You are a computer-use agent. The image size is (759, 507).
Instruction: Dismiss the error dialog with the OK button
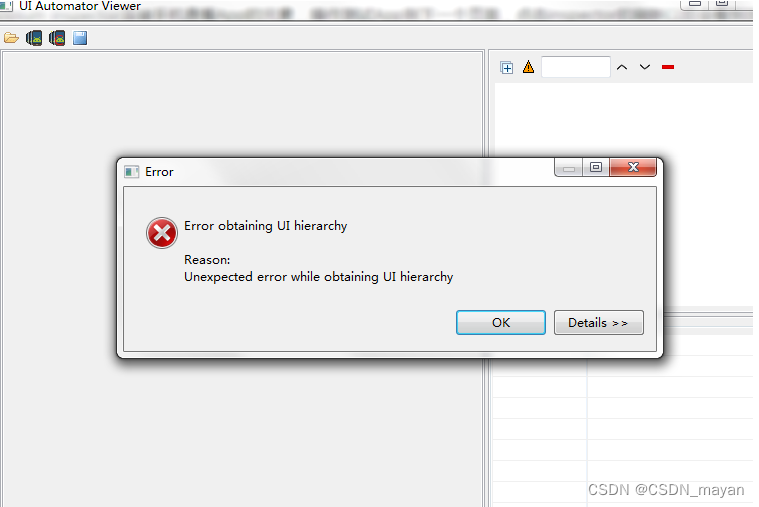pos(501,323)
